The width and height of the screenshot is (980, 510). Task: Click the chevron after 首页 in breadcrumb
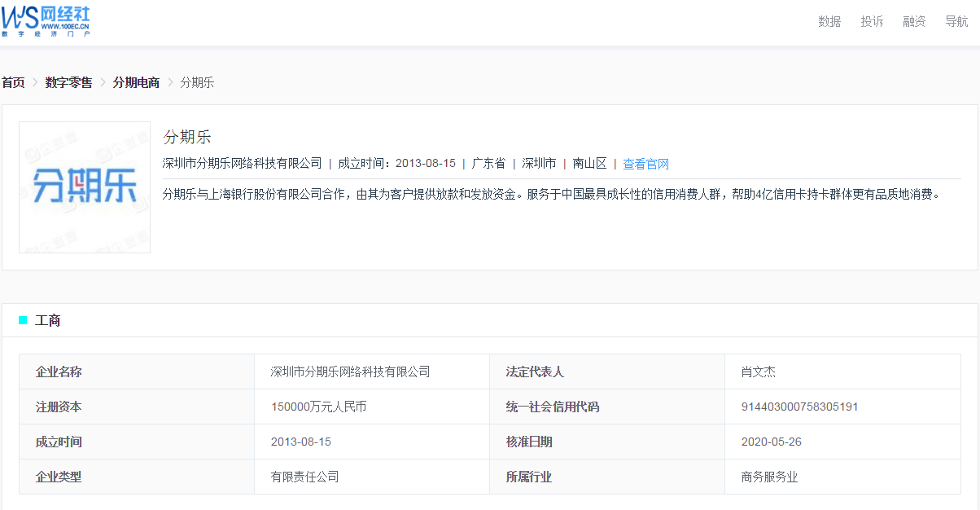click(x=34, y=82)
